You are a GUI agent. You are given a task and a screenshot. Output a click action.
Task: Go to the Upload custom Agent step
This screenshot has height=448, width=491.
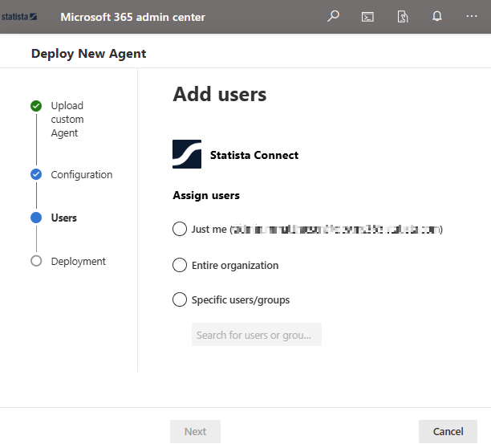67,119
